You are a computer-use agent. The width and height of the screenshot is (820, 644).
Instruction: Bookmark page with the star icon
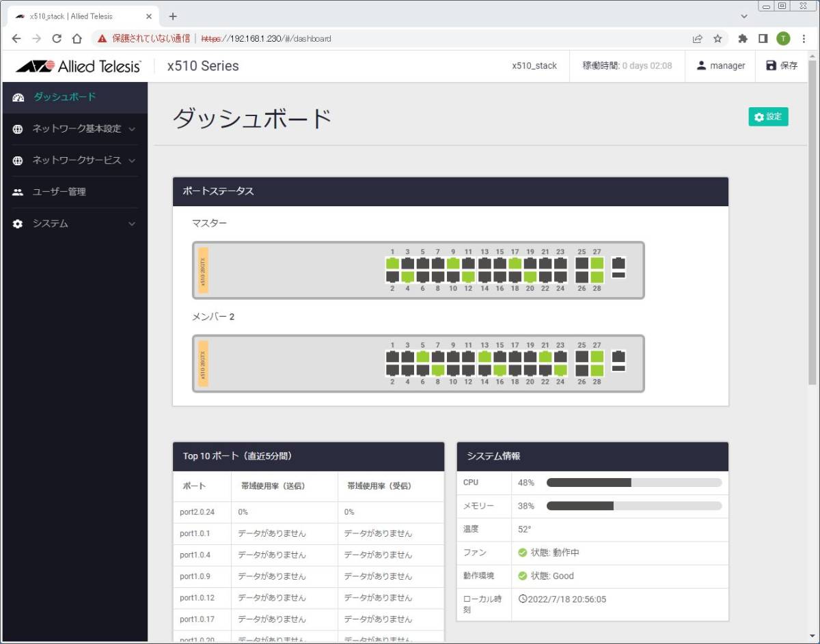[717, 39]
